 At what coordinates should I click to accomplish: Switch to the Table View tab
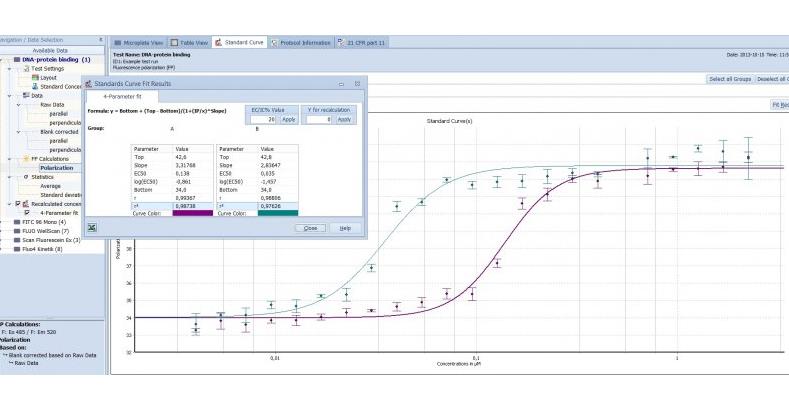tap(190, 43)
